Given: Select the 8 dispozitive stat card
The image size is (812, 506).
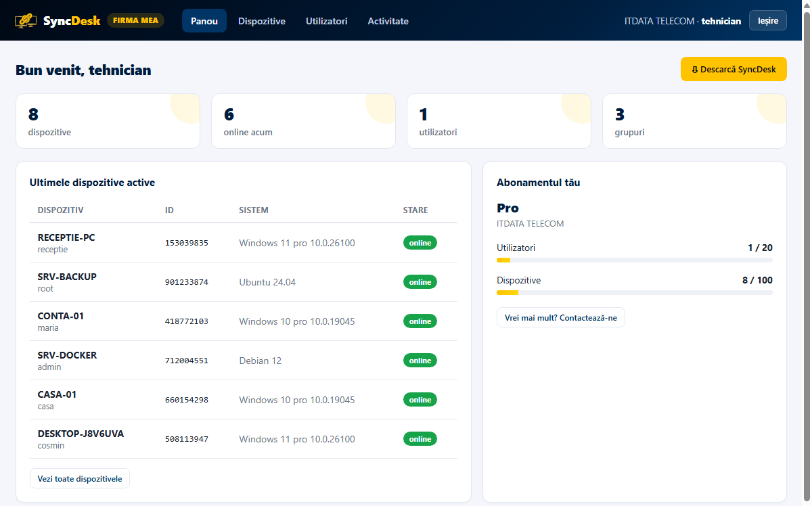Looking at the screenshot, I should 108,121.
